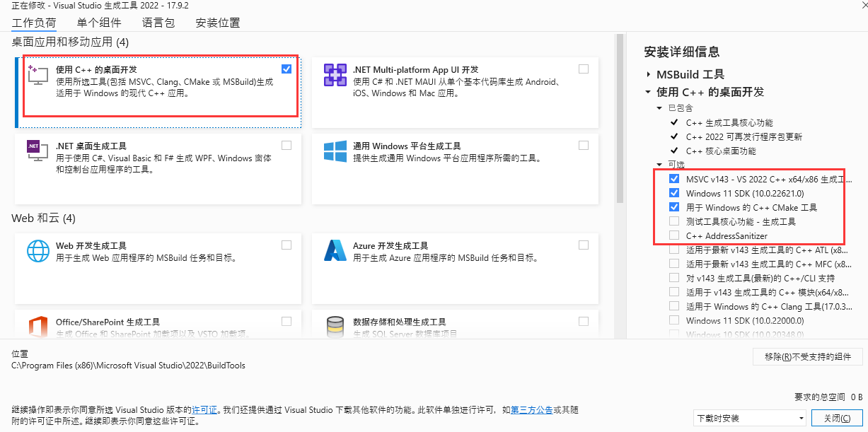This screenshot has width=868, height=432.
Task: Open the 第三方公告 link
Action: click(x=531, y=409)
